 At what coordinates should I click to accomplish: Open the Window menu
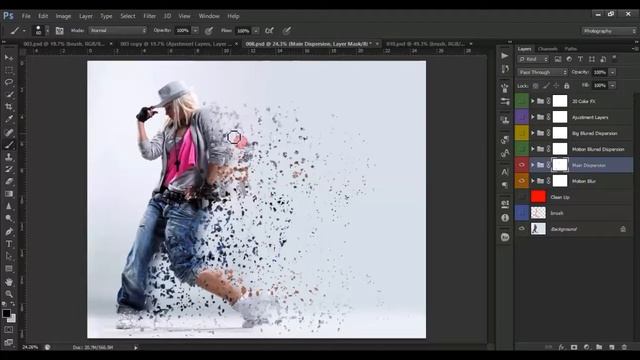[x=209, y=16]
